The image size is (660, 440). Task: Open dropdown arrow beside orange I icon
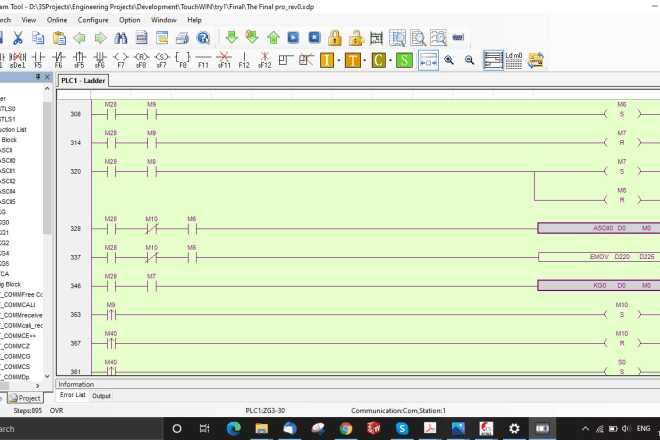point(339,61)
